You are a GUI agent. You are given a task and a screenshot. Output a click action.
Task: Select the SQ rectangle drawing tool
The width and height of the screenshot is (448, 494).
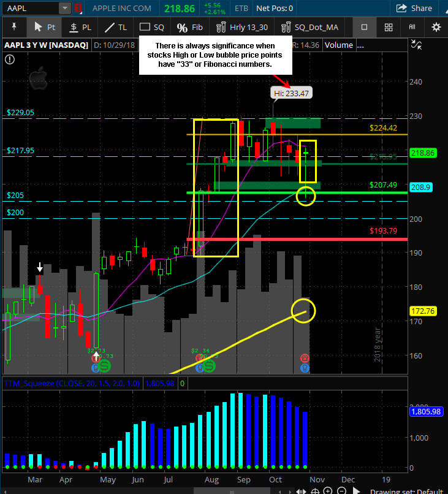(152, 28)
